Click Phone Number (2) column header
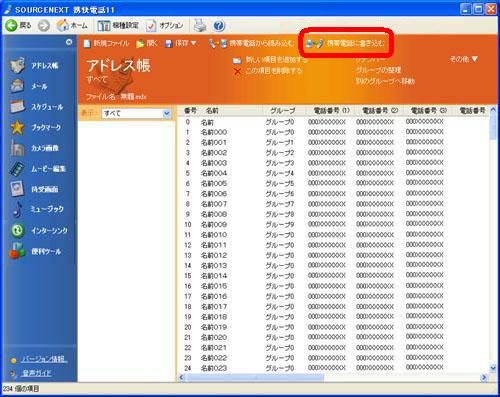This screenshot has width=500, height=397. tap(380, 110)
